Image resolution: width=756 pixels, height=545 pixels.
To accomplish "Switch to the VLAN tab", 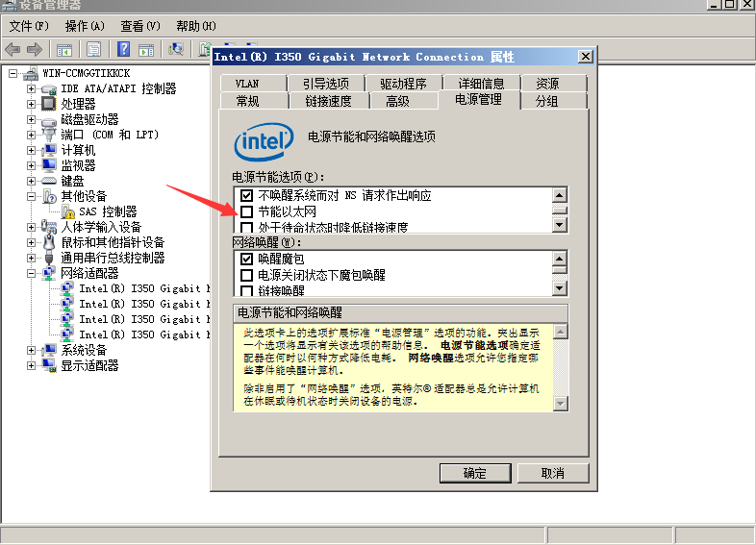I will (x=254, y=84).
